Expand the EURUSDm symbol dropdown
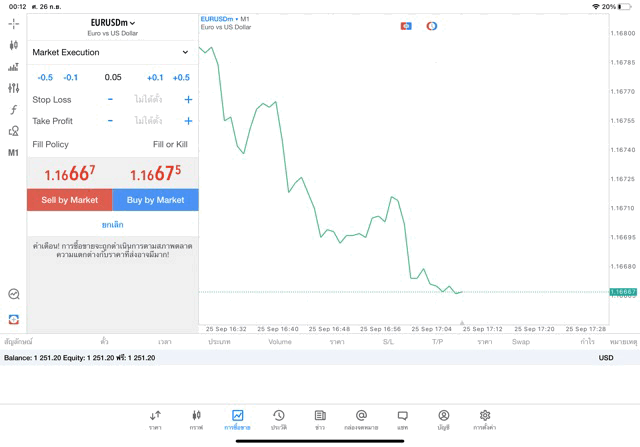 (112, 22)
